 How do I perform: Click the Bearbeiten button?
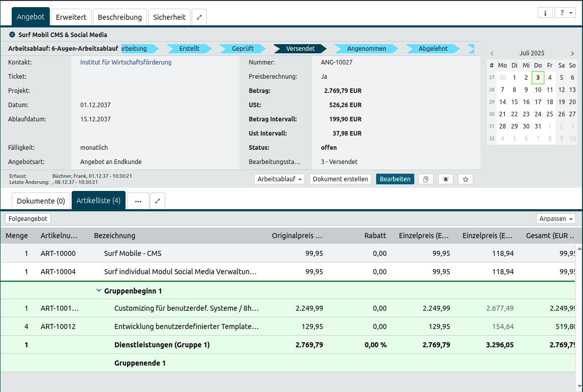395,179
